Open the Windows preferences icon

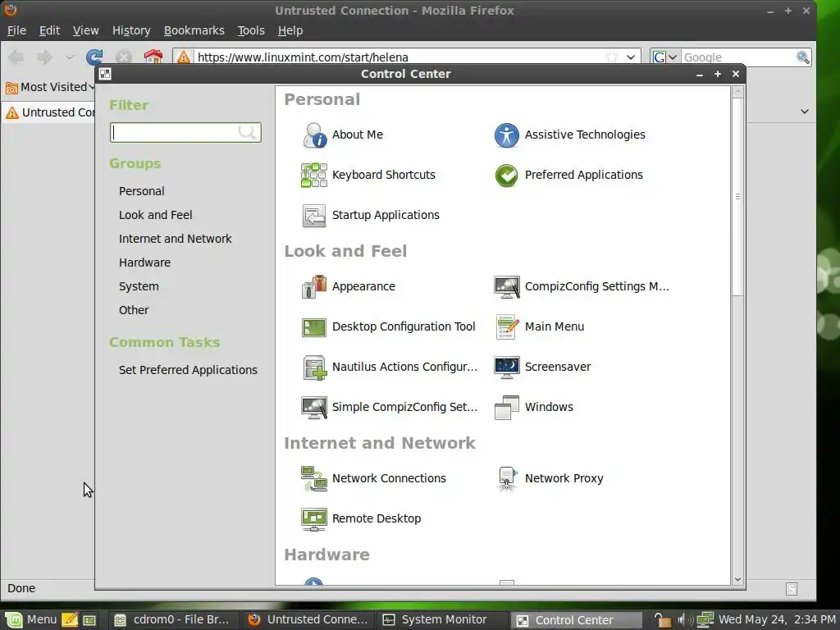coord(506,407)
